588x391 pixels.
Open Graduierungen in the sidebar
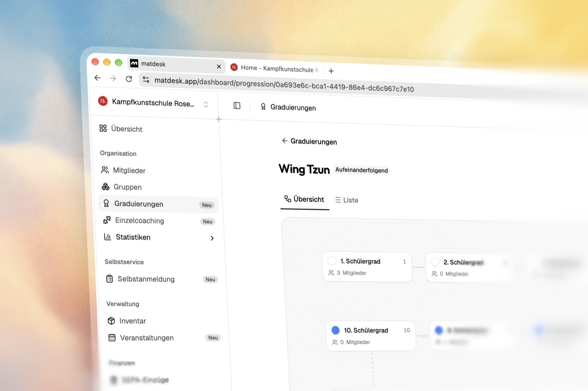(x=158, y=204)
